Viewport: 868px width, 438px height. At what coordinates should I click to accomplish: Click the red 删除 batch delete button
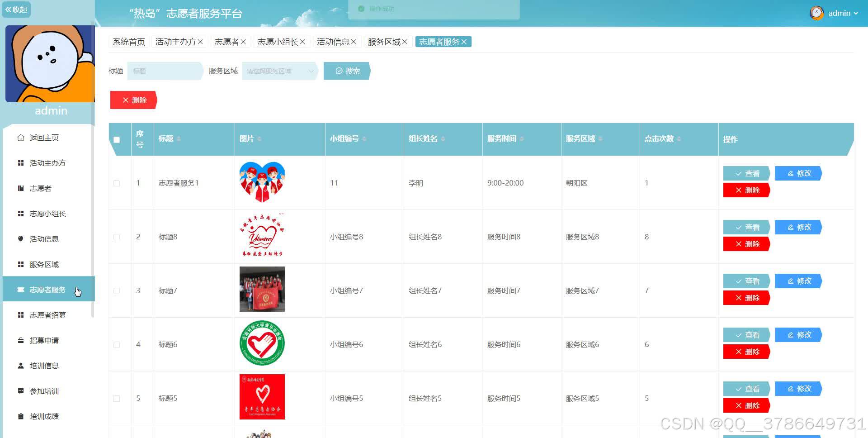click(x=132, y=100)
